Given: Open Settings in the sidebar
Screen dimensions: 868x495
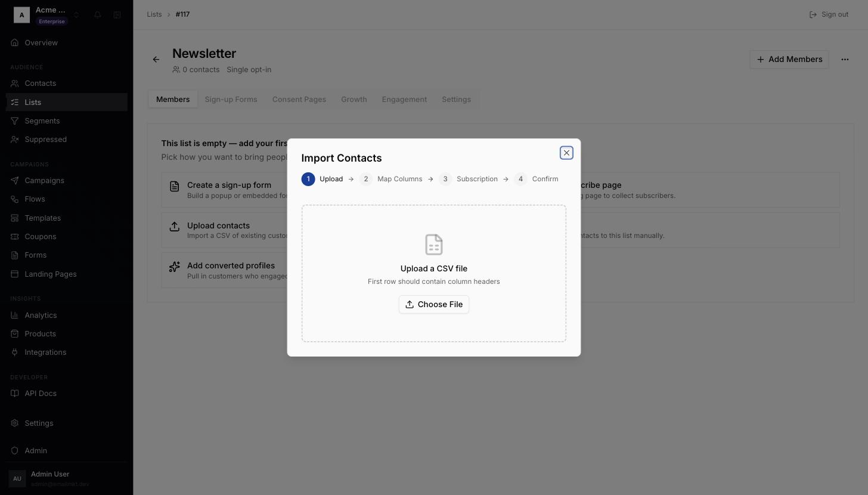Looking at the screenshot, I should (x=67, y=423).
